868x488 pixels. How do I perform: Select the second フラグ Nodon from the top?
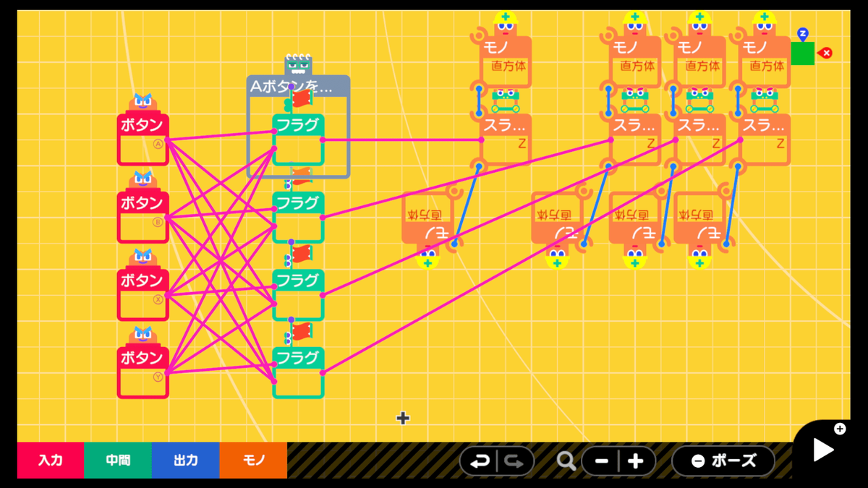298,217
